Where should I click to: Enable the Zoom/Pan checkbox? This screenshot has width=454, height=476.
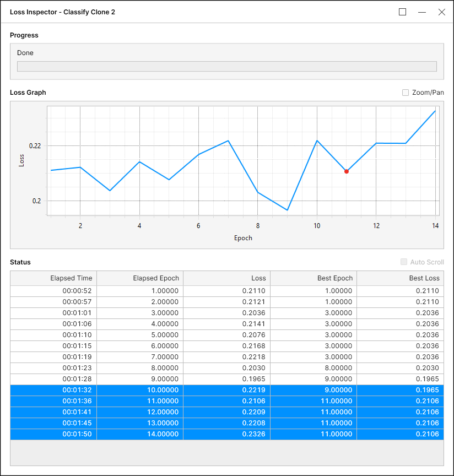point(406,93)
